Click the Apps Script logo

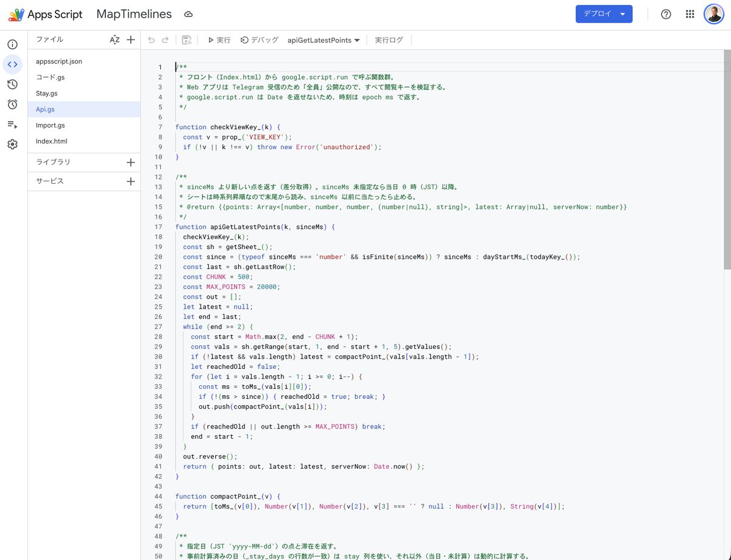point(16,15)
